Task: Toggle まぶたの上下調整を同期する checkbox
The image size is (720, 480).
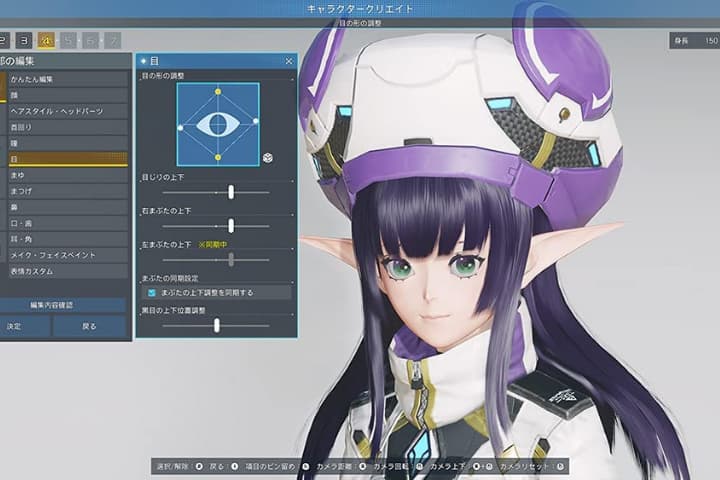Action: point(152,293)
